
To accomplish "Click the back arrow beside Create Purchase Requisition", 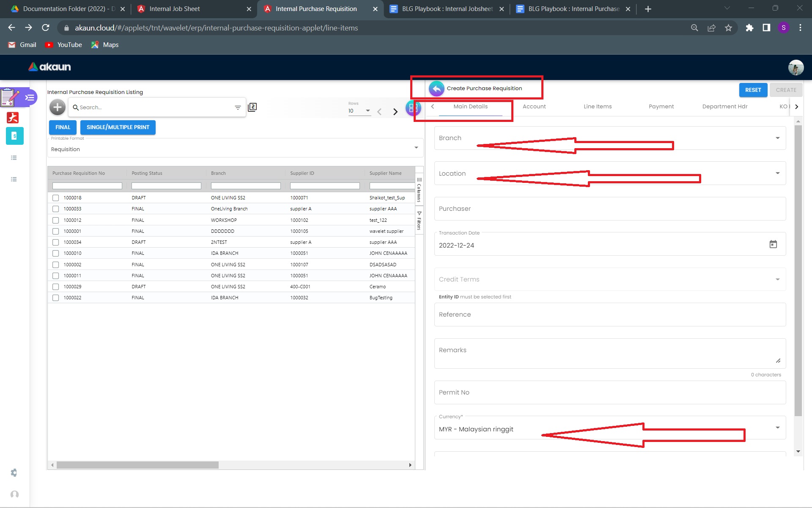I will tap(436, 88).
